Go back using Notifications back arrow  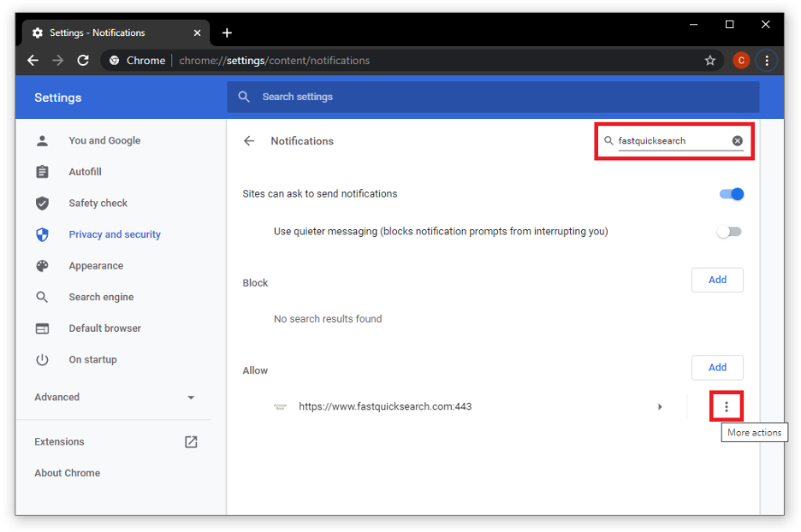249,141
